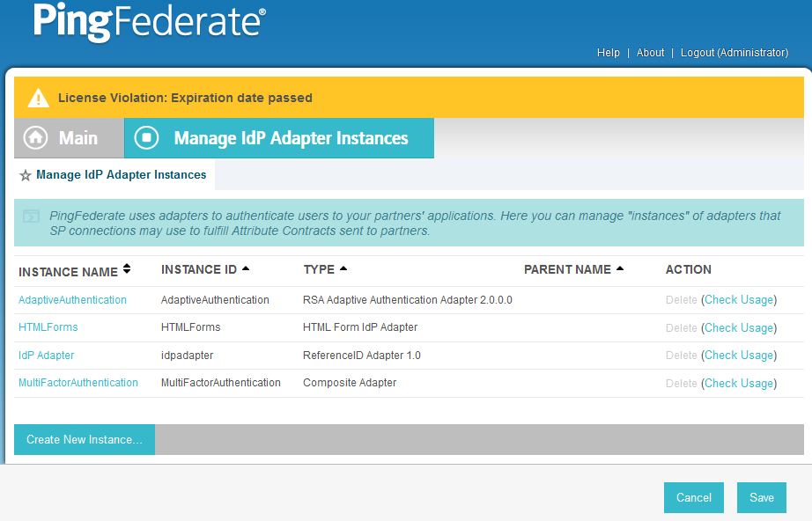The height and width of the screenshot is (521, 812).
Task: Click the PingFederate logo
Action: (150, 22)
